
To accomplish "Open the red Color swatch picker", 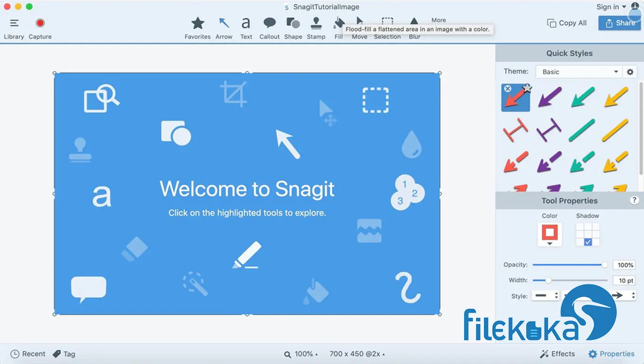I will point(550,235).
